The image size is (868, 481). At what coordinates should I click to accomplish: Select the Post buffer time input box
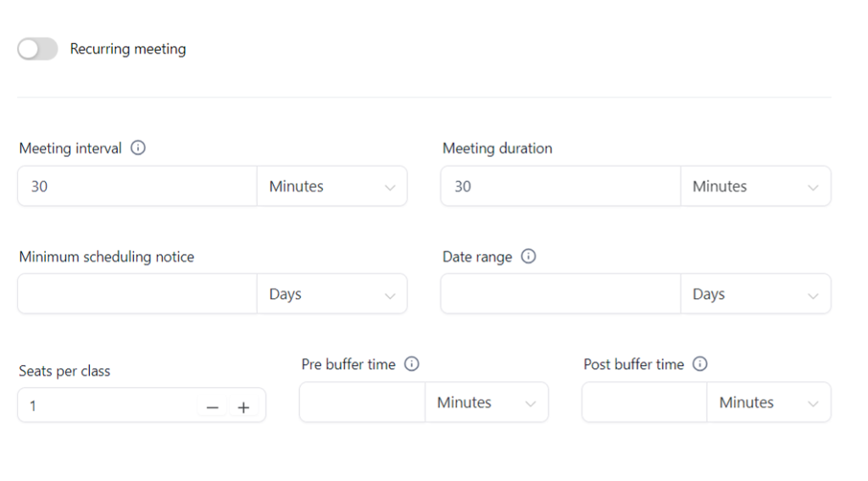(644, 402)
